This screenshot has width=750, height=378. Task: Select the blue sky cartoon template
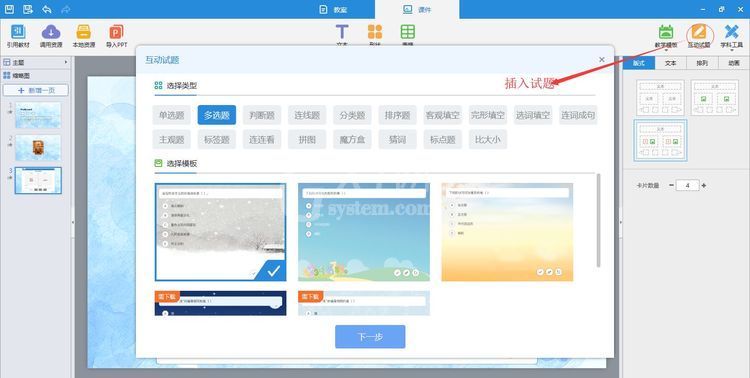pyautogui.click(x=364, y=232)
